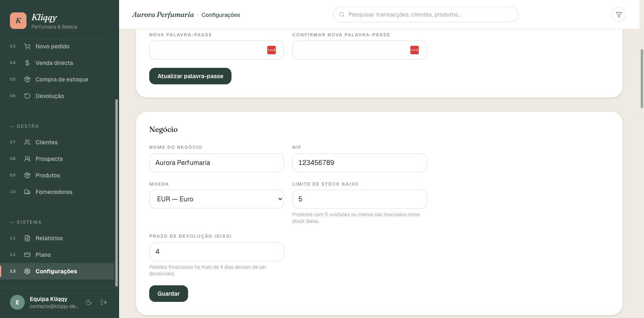
Task: Select Configurações in the sidebar
Action: tap(57, 271)
